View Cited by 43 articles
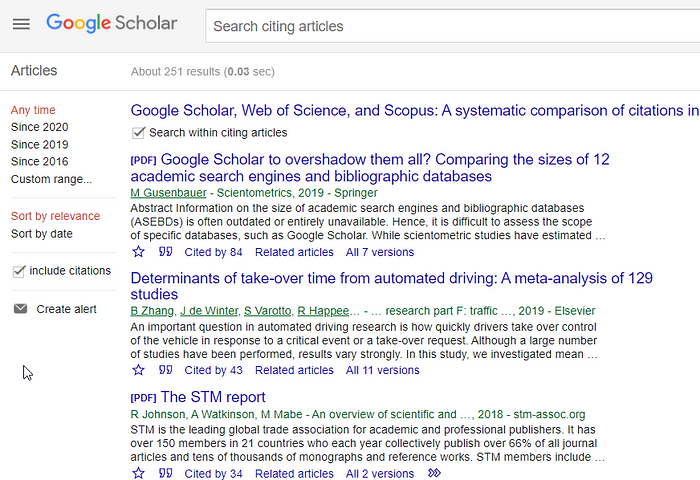Image resolution: width=700 pixels, height=480 pixels. (x=213, y=370)
